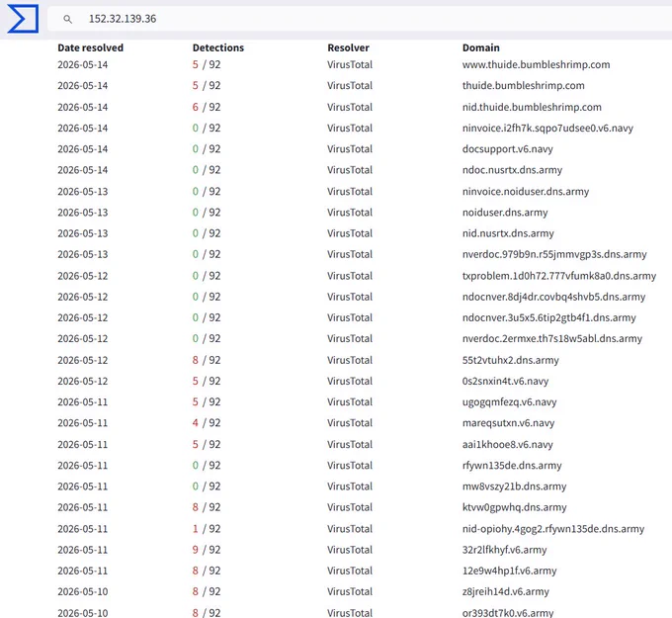Click detections 0 / 92 for rfywn135de.dns.army
Viewport: 672px width, 618px height.
[x=207, y=466]
